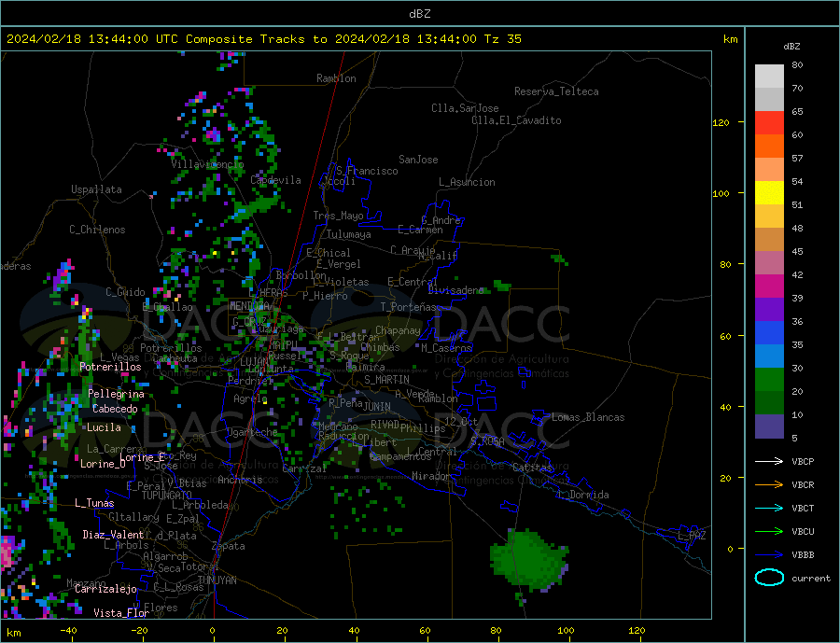This screenshot has height=643, width=840.
Task: Click the Capdevila label
Action: click(276, 180)
